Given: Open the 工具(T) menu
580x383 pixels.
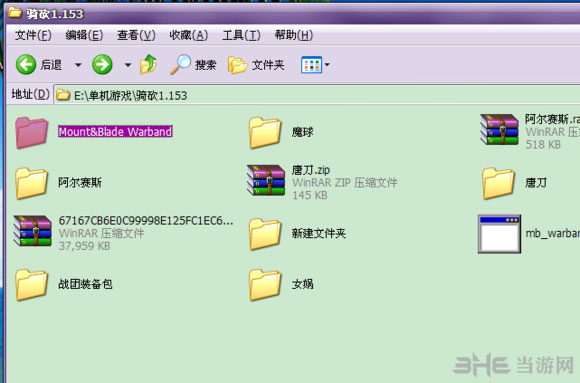Looking at the screenshot, I should coord(242,36).
